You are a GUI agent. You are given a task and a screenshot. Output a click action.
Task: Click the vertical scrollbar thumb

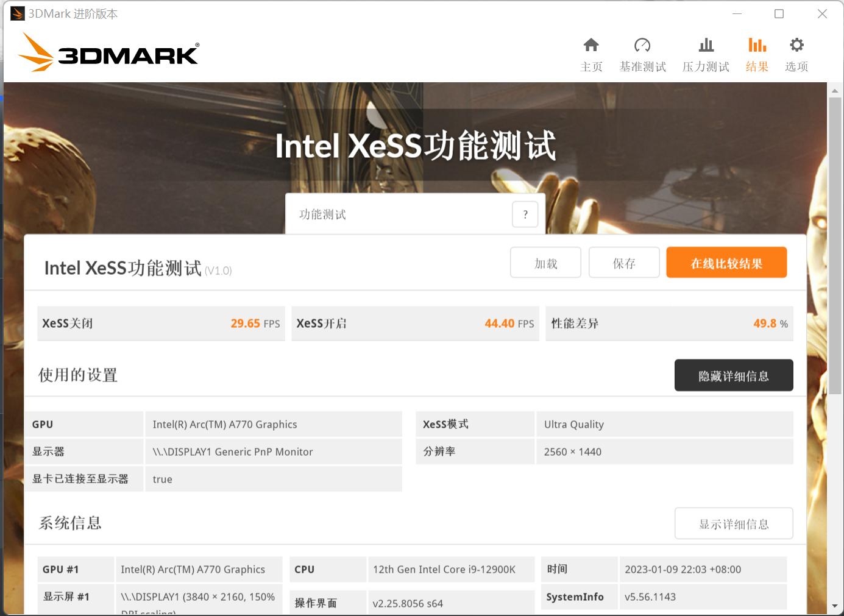[x=835, y=244]
